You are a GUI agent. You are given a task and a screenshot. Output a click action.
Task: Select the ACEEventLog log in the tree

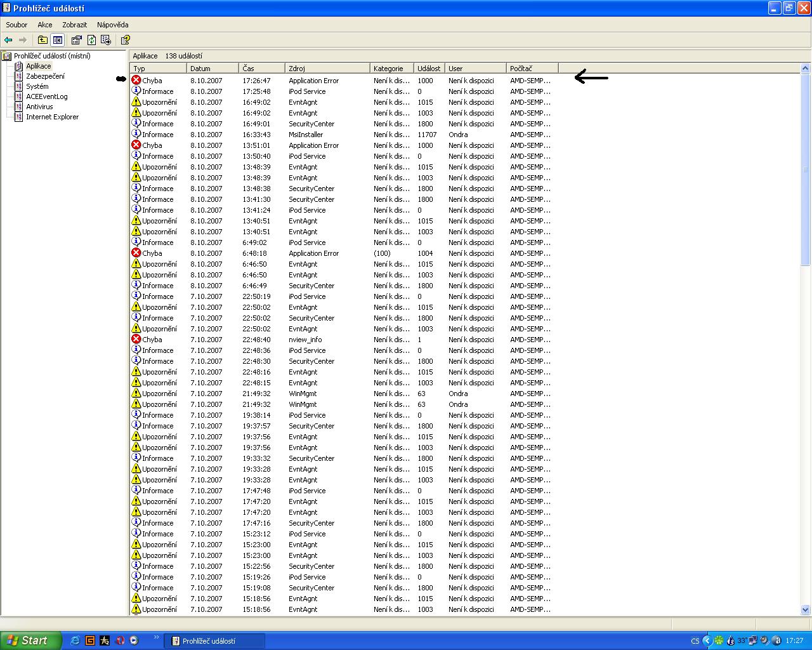pyautogui.click(x=47, y=96)
